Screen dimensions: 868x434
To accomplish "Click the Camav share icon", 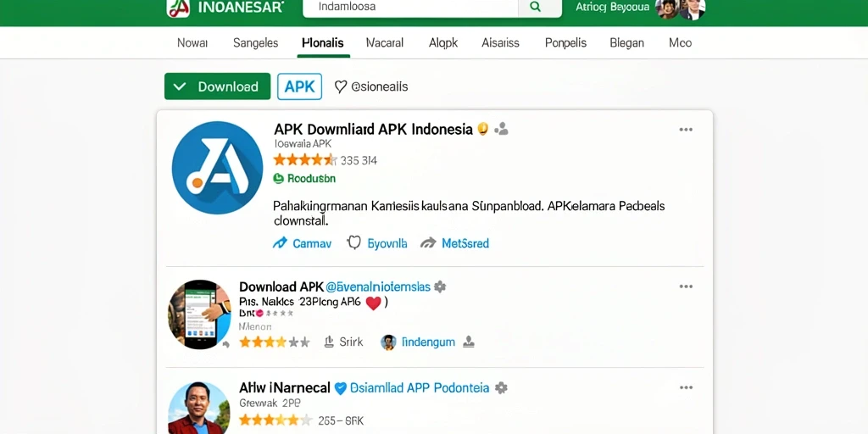I will tap(280, 243).
